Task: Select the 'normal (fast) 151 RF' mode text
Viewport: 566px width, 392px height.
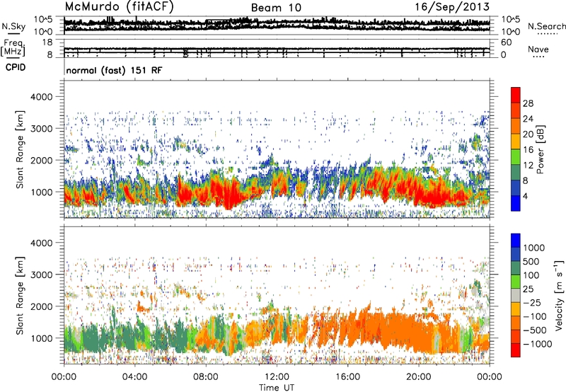Action: pos(114,70)
